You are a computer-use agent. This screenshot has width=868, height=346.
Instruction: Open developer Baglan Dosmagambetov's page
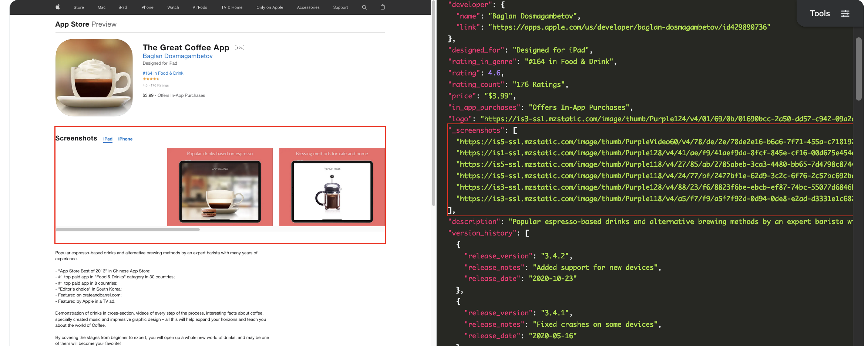[177, 56]
